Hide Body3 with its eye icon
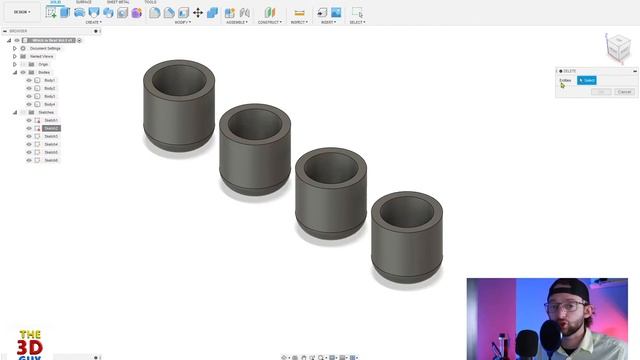The image size is (640, 360). [29, 96]
